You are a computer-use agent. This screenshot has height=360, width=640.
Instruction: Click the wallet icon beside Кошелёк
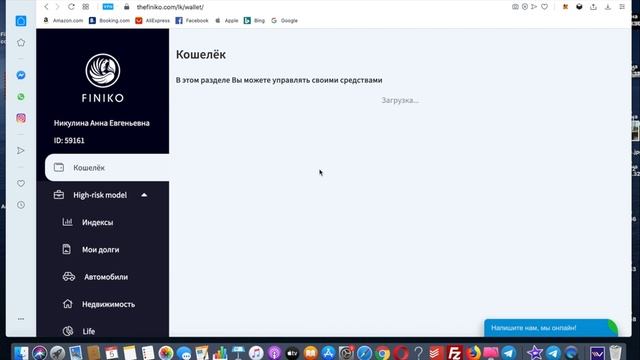click(59, 167)
